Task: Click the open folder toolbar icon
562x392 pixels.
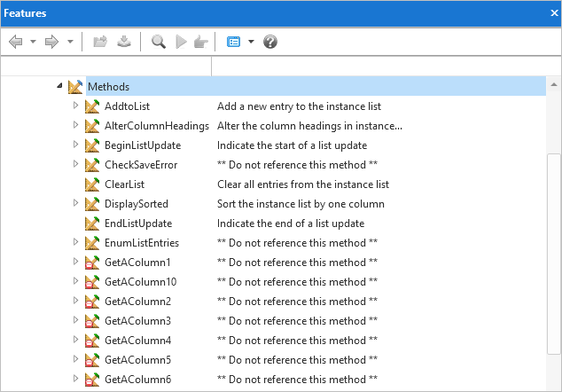Action: [x=100, y=42]
